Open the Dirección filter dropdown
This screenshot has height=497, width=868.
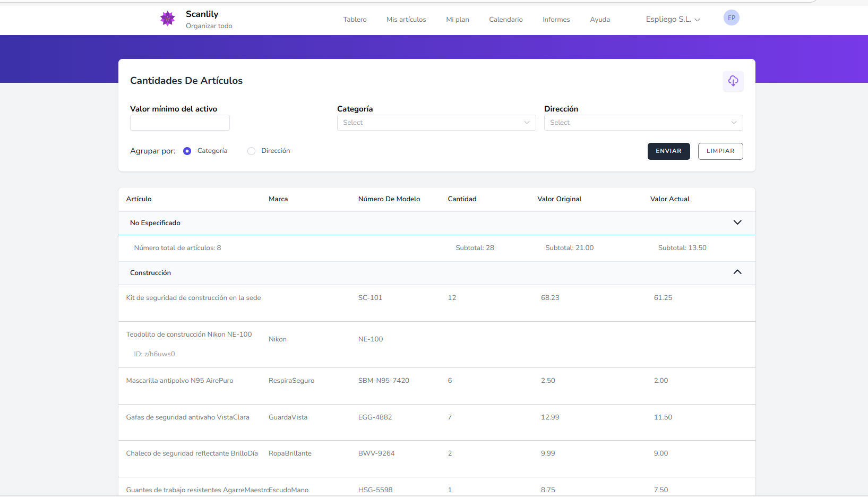pos(643,123)
